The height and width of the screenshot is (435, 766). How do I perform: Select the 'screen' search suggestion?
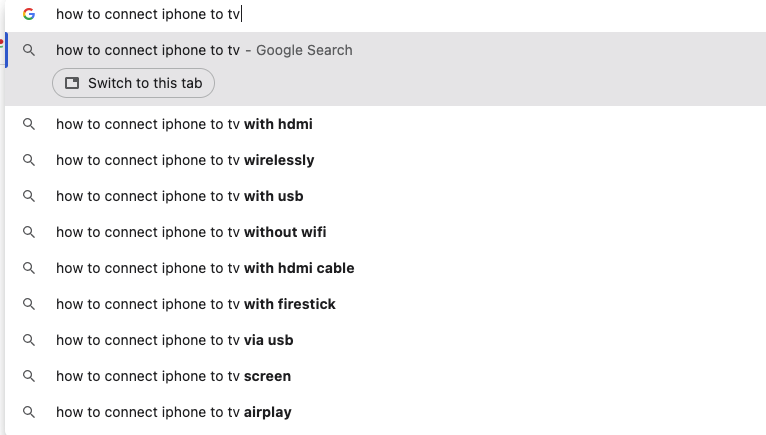[x=173, y=376]
